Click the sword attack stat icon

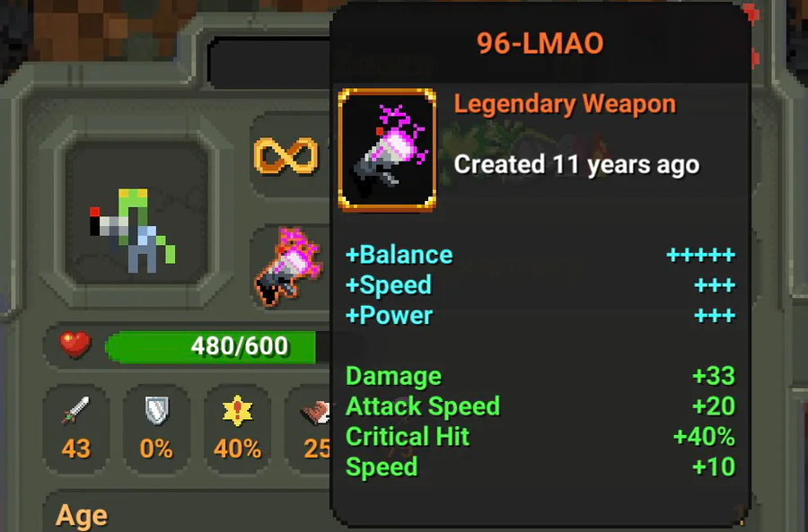tap(75, 410)
